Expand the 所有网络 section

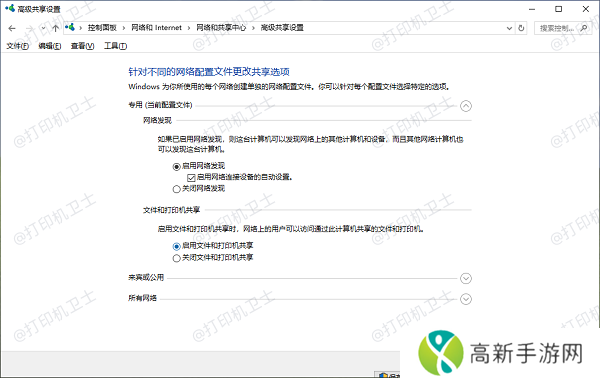(466, 299)
